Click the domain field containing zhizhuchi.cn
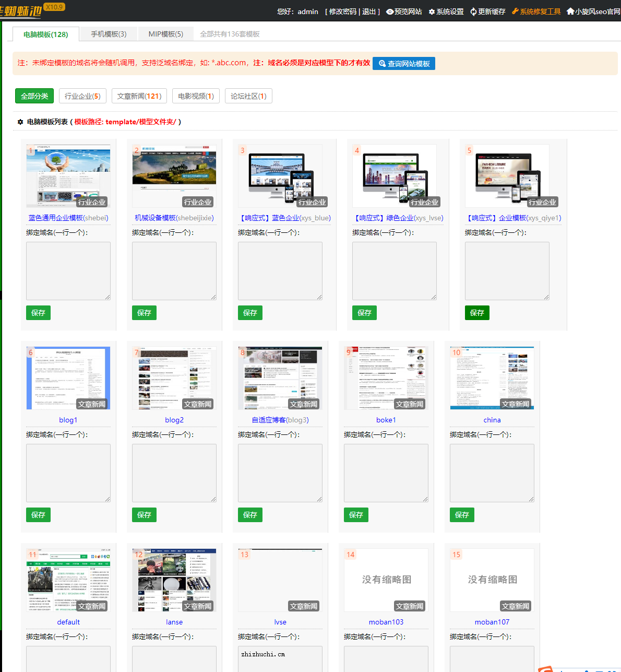621x672 pixels. click(x=280, y=658)
